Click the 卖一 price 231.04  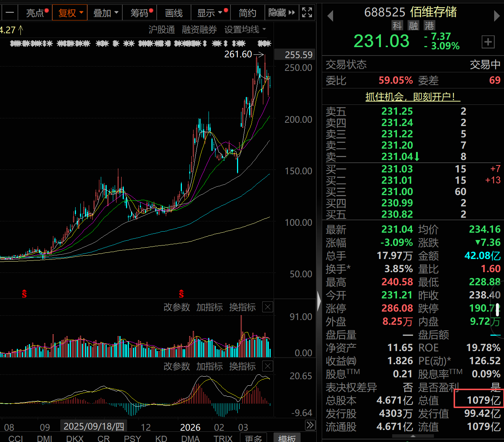pyautogui.click(x=397, y=157)
